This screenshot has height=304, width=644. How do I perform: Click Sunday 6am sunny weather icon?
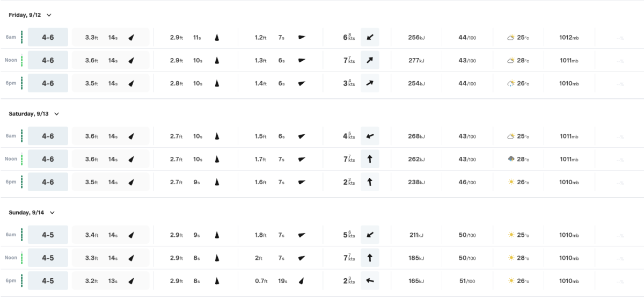pyautogui.click(x=511, y=235)
